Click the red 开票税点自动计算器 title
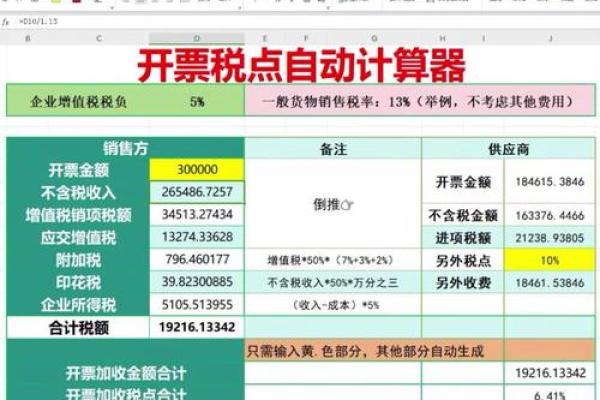Image resolution: width=600 pixels, height=400 pixels. coord(301,67)
